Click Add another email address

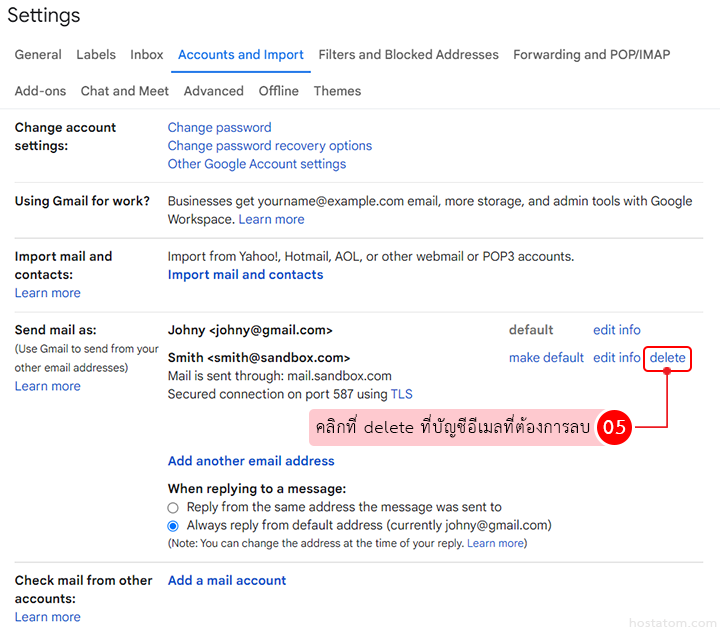coord(251,461)
